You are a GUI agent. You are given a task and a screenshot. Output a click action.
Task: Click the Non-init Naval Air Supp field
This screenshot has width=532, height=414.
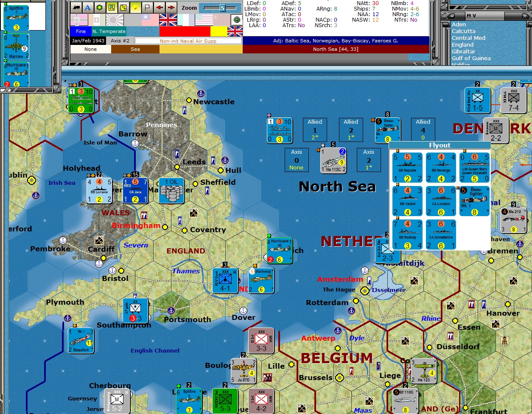point(188,41)
